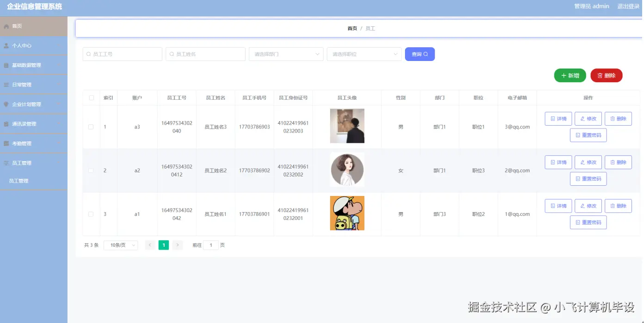This screenshot has width=644, height=323.
Task: Check the checkbox for 员工姓名3 row
Action: (x=91, y=127)
